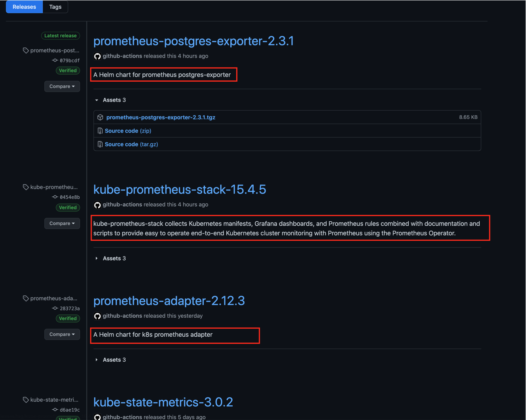The height and width of the screenshot is (420, 526).
Task: Click the commit icon next to 283723a
Action: (x=55, y=308)
